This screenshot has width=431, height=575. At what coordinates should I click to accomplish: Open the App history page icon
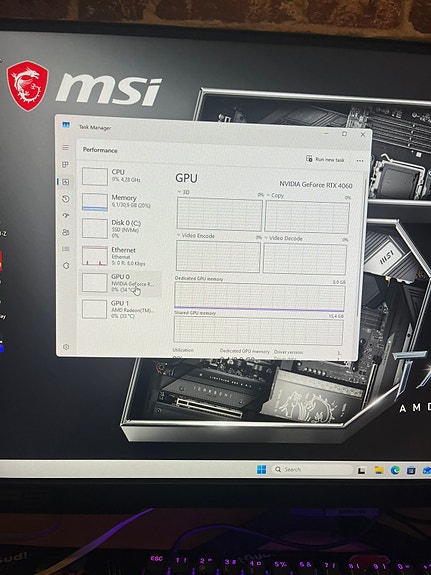click(x=66, y=199)
